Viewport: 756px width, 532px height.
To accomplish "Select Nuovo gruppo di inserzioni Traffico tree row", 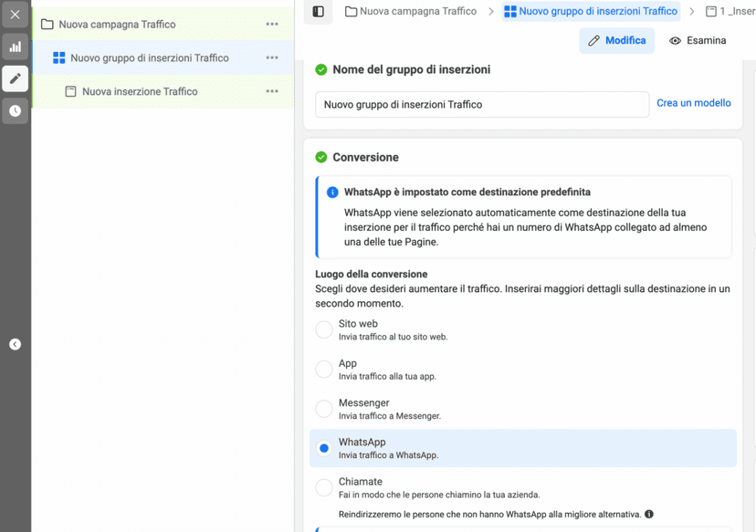I will [x=163, y=57].
